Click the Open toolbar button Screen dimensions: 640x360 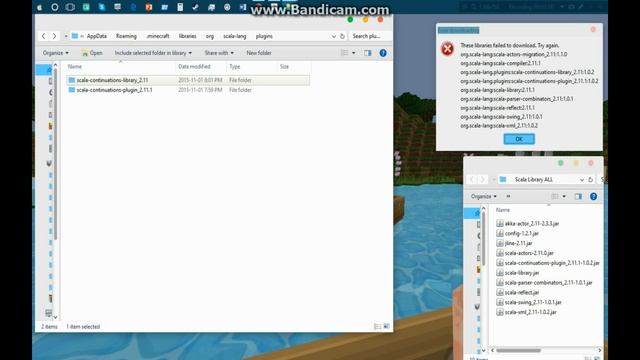[x=92, y=53]
